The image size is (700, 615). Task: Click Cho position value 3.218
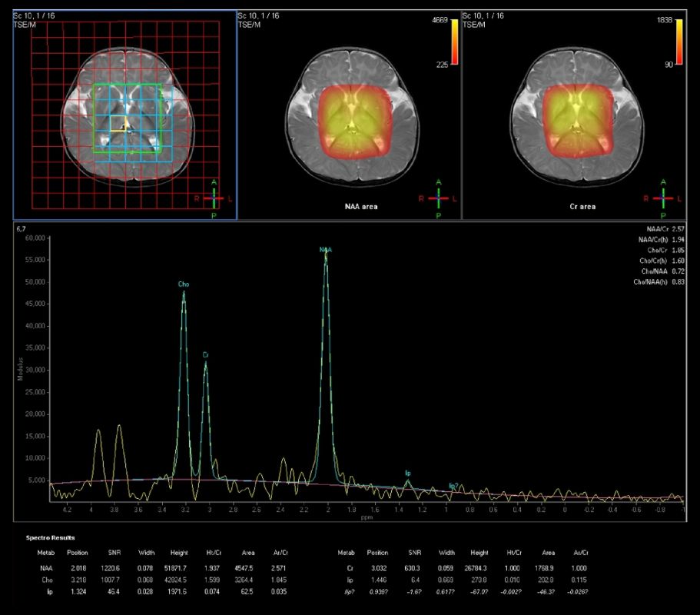click(x=78, y=580)
